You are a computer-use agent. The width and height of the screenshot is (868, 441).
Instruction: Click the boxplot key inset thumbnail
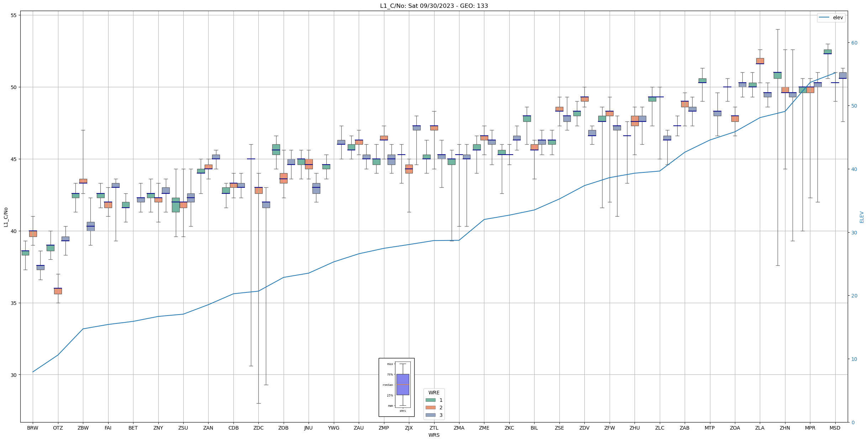(396, 387)
